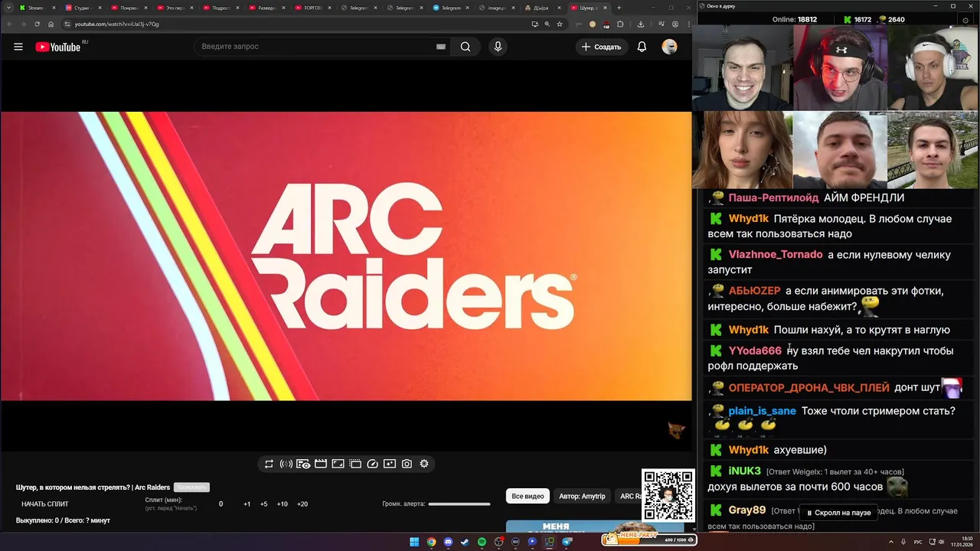Select the Автор: Amytrip filter chip
The height and width of the screenshot is (551, 980).
click(582, 496)
